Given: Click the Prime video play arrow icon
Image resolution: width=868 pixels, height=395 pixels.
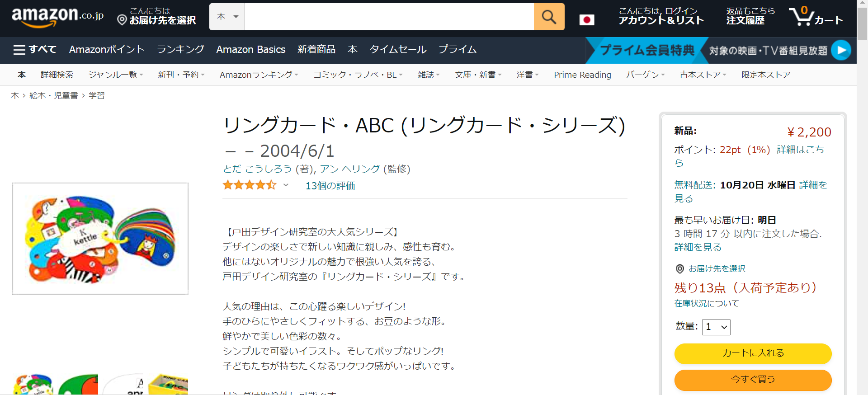Looking at the screenshot, I should click(841, 50).
